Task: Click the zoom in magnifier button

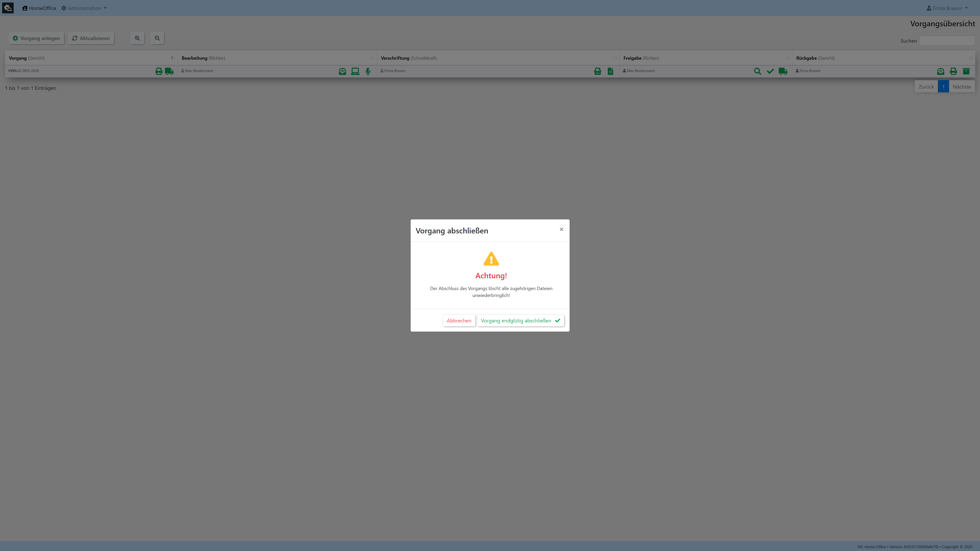Action: click(x=137, y=38)
